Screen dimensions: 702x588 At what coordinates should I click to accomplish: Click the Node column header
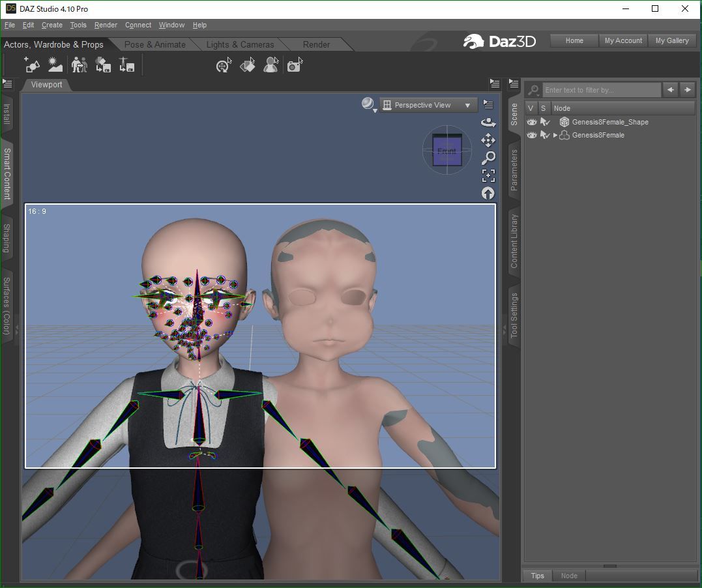[x=623, y=108]
